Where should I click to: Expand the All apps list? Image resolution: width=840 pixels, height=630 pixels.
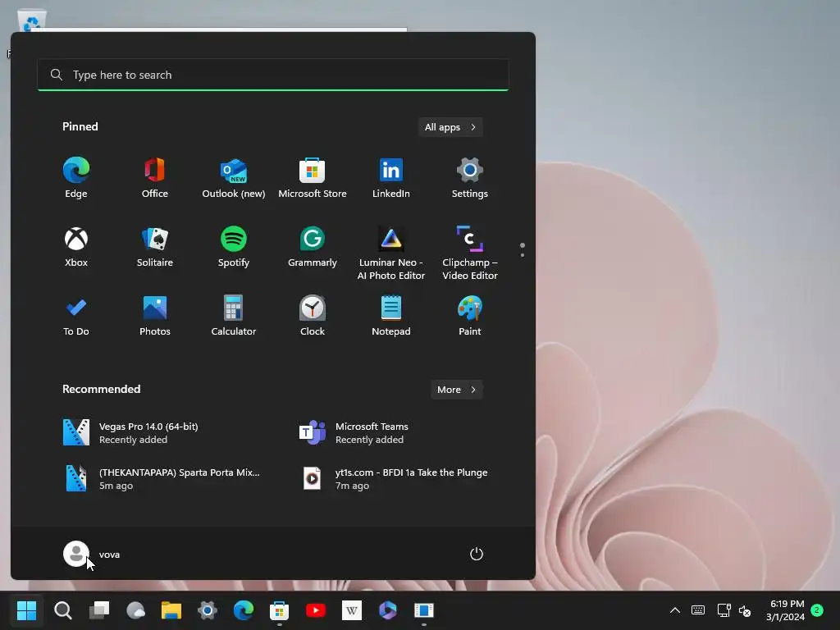click(x=450, y=127)
